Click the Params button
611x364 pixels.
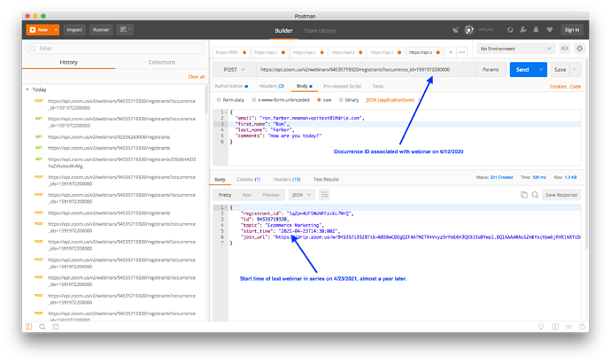[x=491, y=69]
